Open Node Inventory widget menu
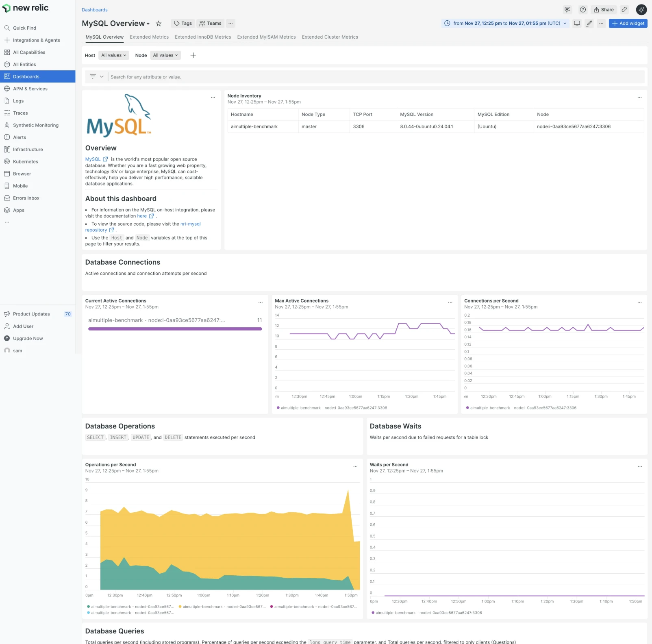 (x=639, y=98)
